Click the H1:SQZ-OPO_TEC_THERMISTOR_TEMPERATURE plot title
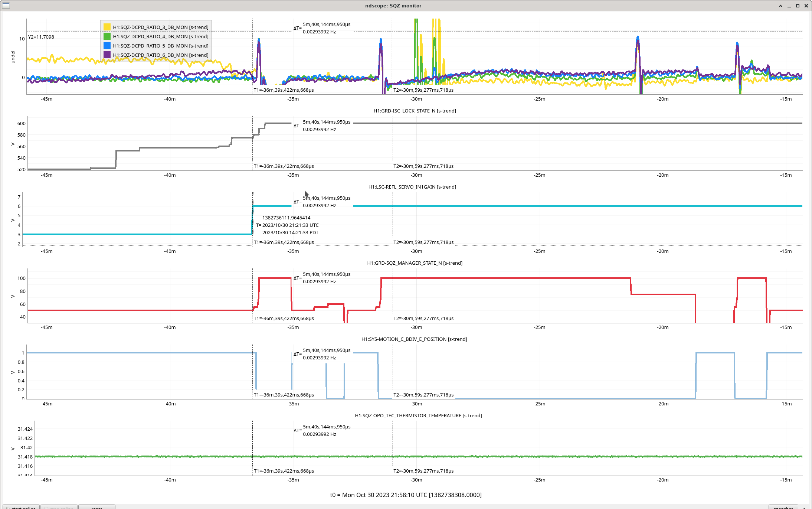The width and height of the screenshot is (812, 509). pyautogui.click(x=418, y=415)
